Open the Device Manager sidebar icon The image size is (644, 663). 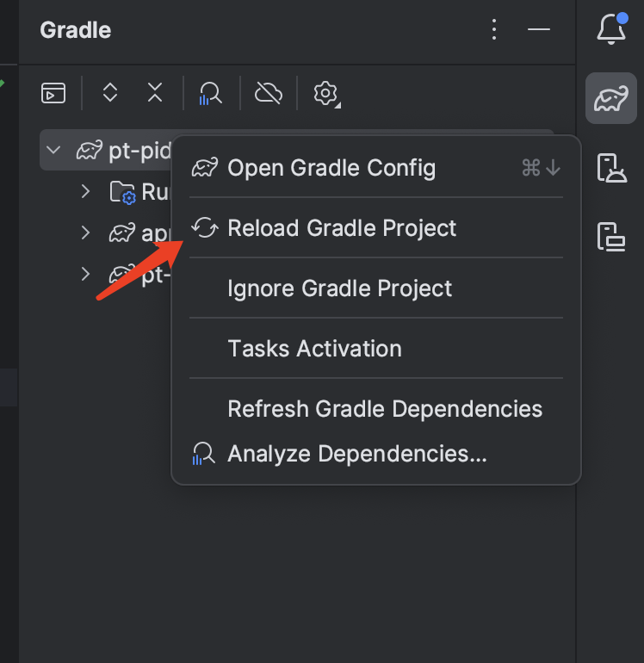pyautogui.click(x=610, y=235)
